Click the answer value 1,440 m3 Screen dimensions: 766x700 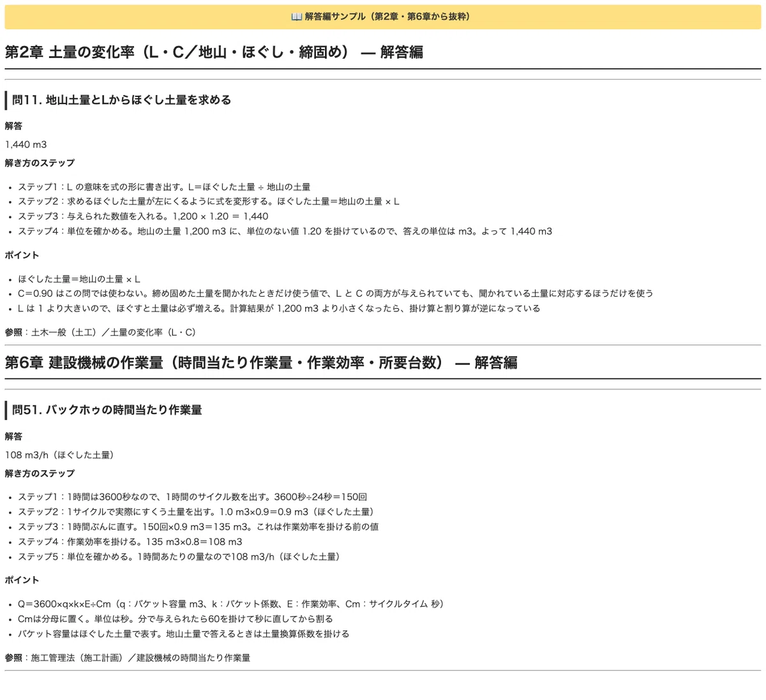(x=26, y=145)
